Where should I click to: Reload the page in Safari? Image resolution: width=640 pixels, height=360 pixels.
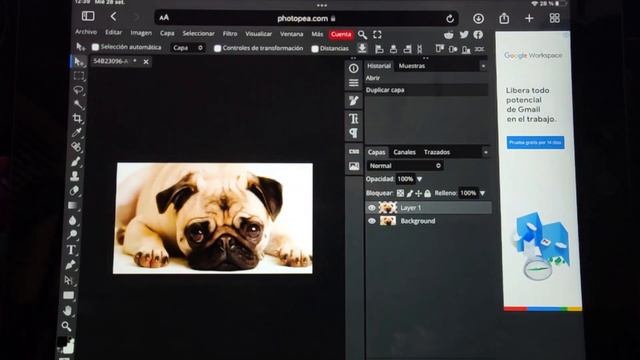pos(450,18)
